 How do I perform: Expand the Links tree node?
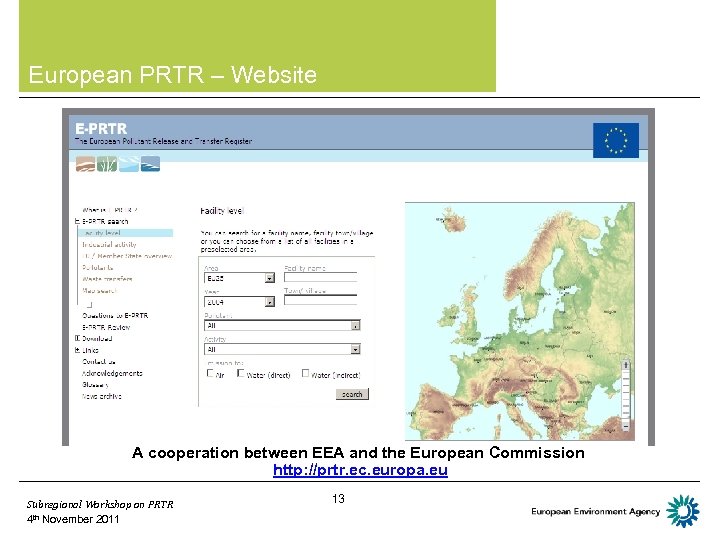point(77,350)
